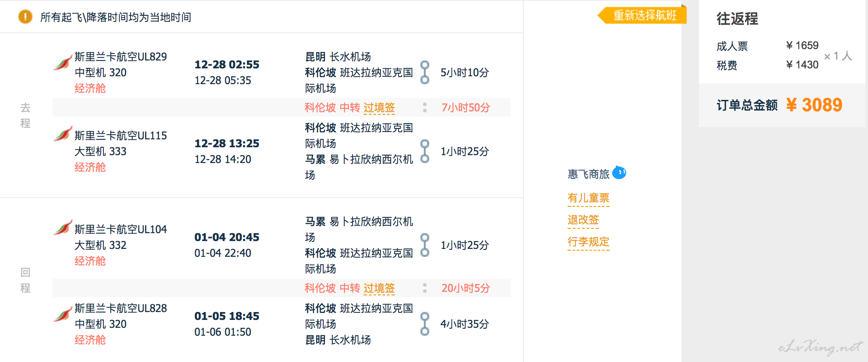Click 大型机 332 aircraft type
Screen dimensions: 868x362
(100, 245)
